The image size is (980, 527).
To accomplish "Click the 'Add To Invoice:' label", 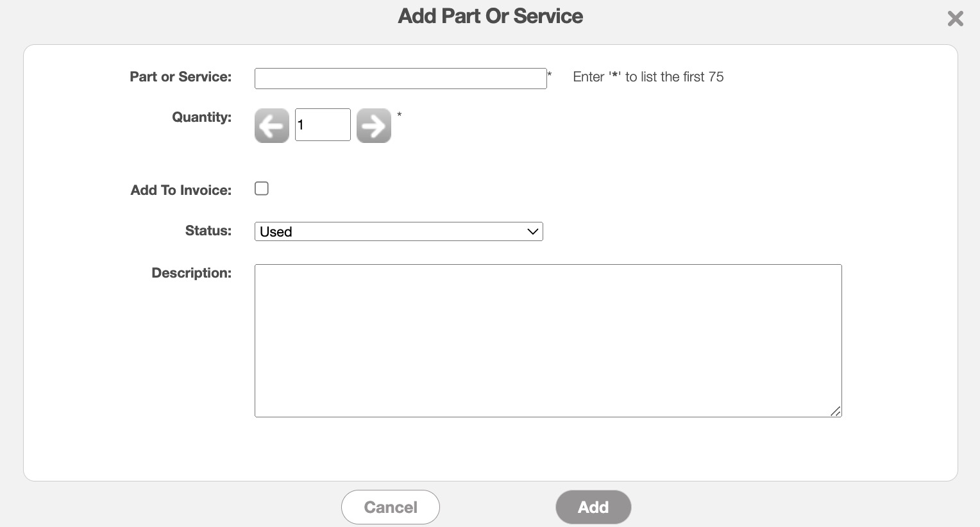I will (x=181, y=190).
